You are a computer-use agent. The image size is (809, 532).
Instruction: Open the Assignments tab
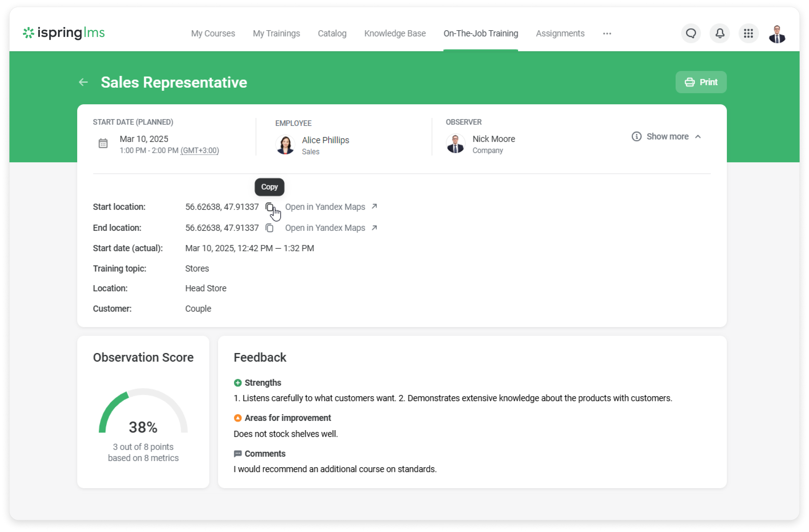[560, 33]
